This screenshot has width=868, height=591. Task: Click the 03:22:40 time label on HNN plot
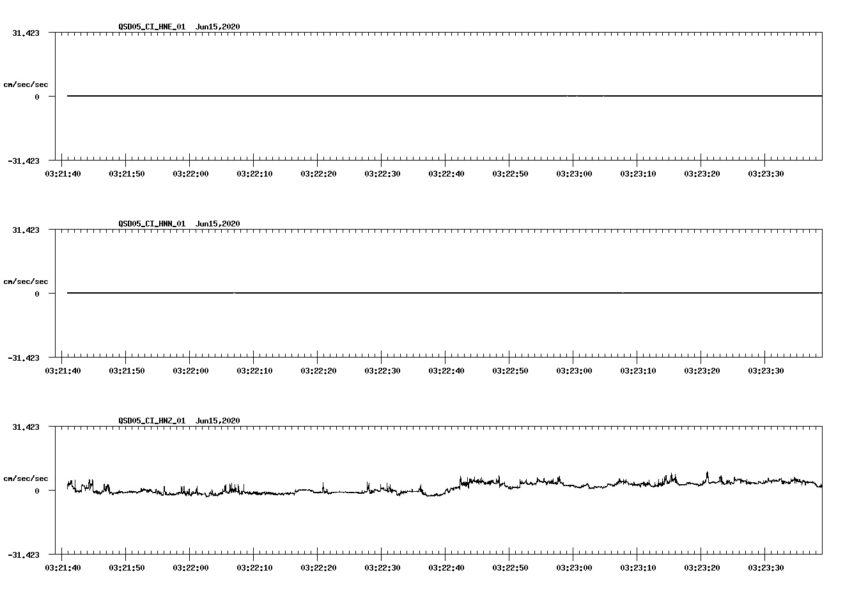[x=446, y=371]
